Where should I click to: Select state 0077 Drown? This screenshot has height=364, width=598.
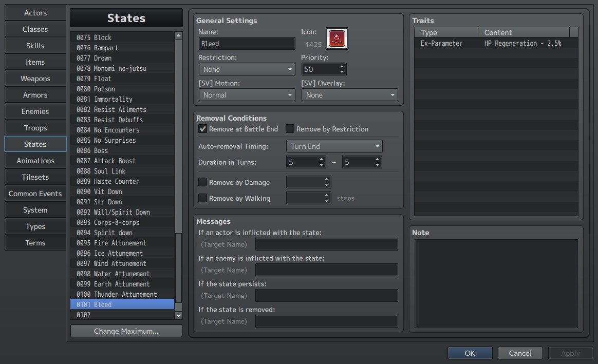point(122,58)
